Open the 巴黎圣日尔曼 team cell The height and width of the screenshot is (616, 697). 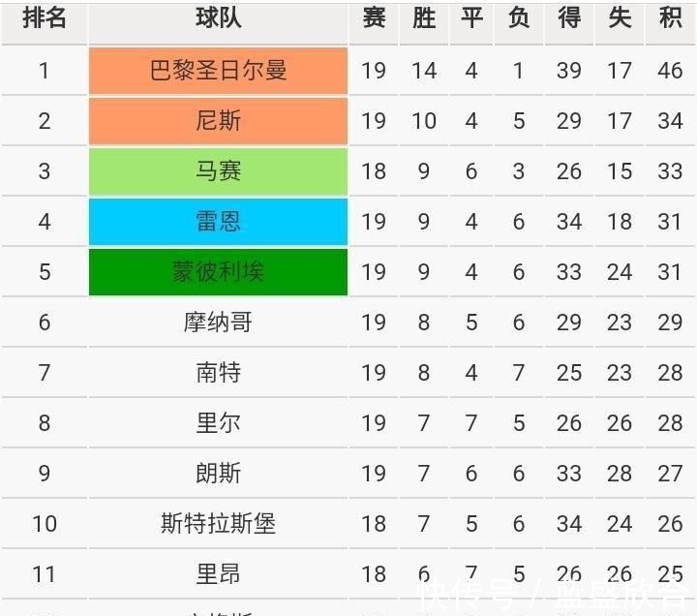tap(218, 71)
